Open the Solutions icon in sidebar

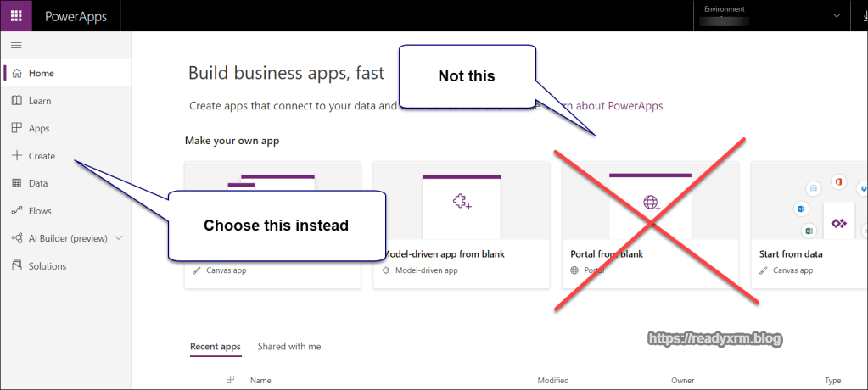pos(17,266)
